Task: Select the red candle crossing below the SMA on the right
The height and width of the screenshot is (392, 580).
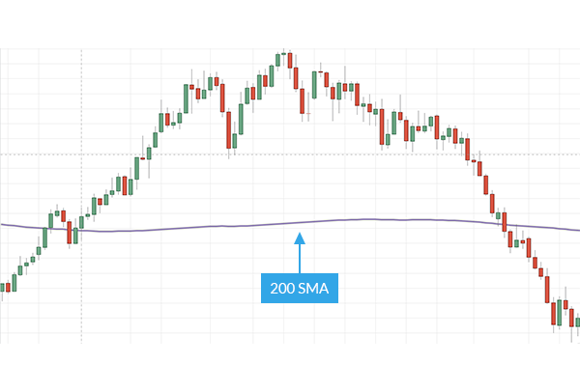Action: (x=504, y=223)
